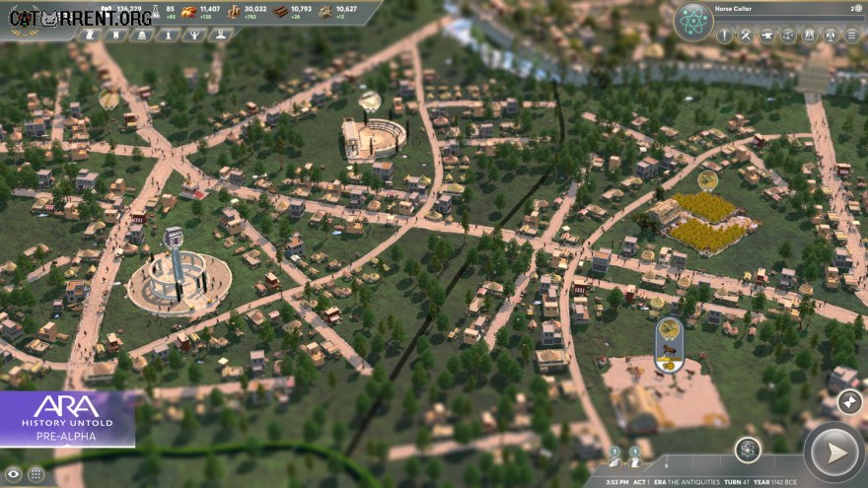
Task: Click the pin button above end turn
Action: (849, 401)
